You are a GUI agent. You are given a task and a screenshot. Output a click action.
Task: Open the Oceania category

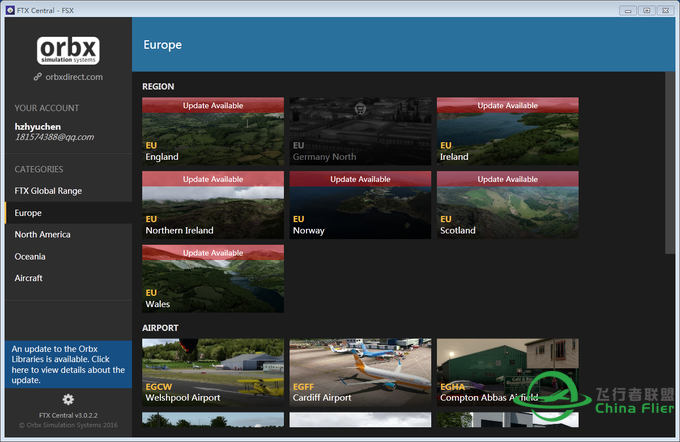tap(69, 256)
